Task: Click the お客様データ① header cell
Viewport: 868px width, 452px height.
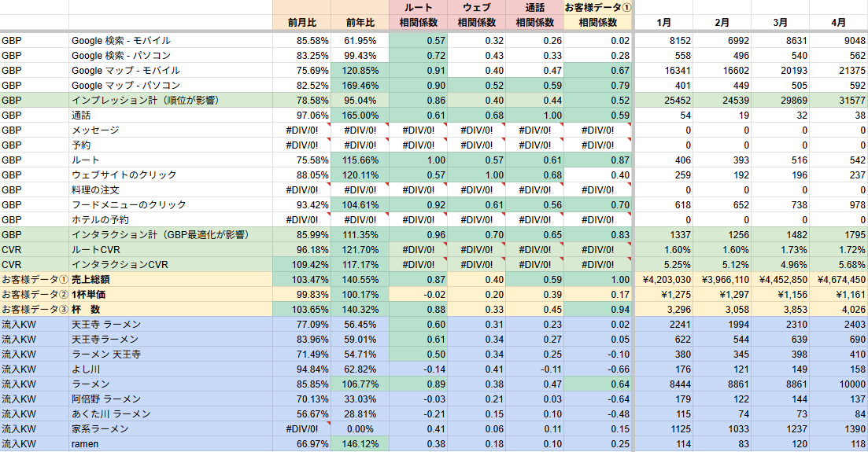Action: (597, 7)
